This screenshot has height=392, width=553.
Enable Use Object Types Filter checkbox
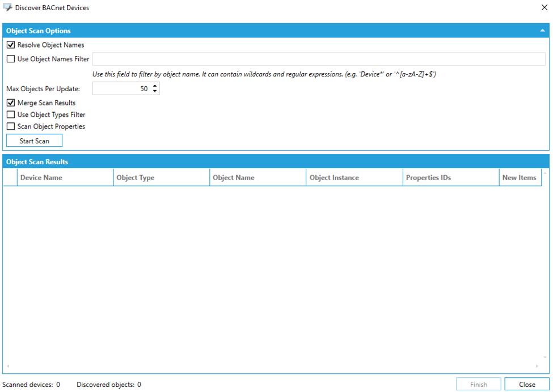pyautogui.click(x=11, y=115)
